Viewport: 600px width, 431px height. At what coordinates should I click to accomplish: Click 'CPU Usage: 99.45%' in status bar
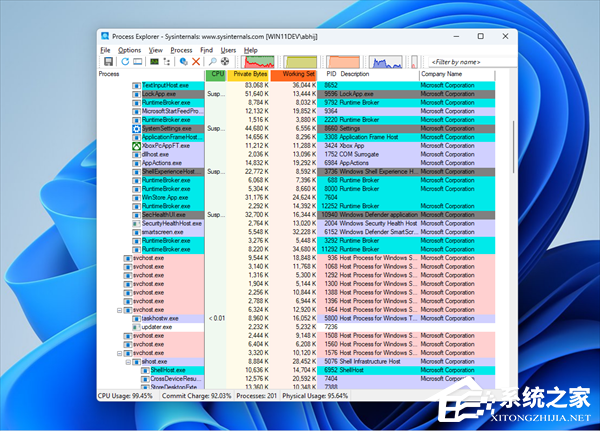tap(126, 396)
